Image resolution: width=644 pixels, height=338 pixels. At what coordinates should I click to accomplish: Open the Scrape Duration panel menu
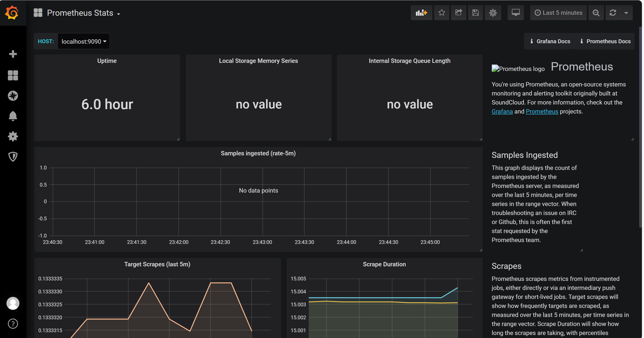[x=384, y=264]
